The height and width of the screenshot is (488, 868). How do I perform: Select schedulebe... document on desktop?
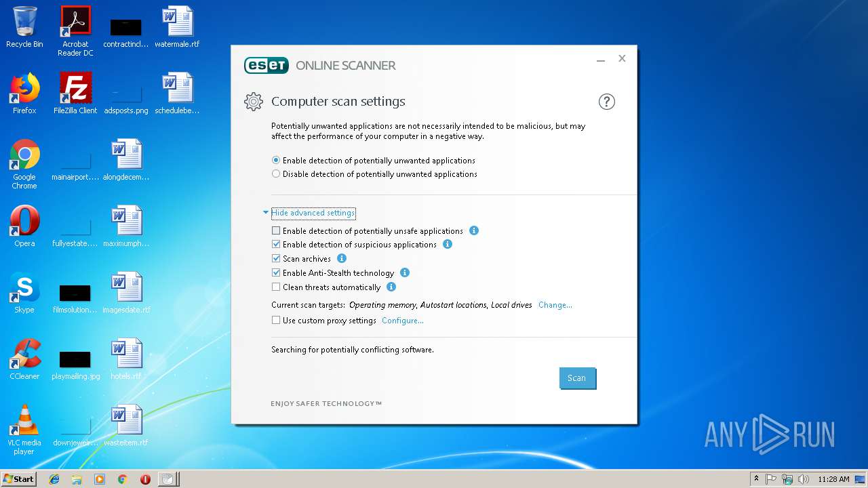(177, 94)
